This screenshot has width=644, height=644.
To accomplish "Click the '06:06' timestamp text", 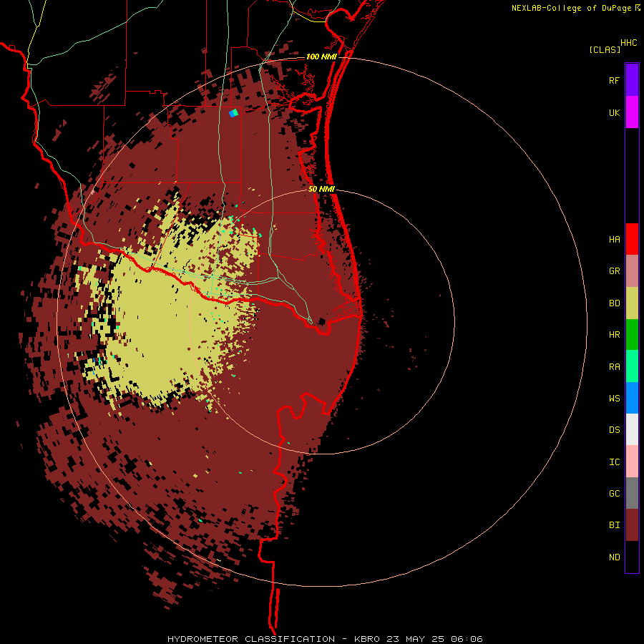I will tap(467, 639).
